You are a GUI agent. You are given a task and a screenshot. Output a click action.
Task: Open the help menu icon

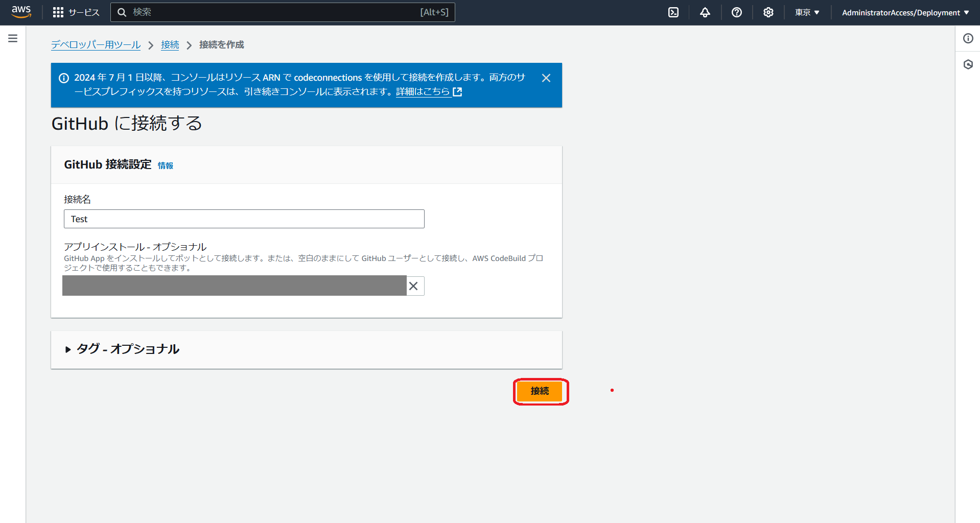736,12
